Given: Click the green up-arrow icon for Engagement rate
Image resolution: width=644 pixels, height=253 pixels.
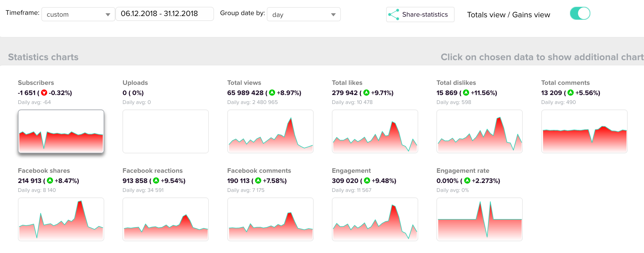Looking at the screenshot, I should pyautogui.click(x=467, y=180).
